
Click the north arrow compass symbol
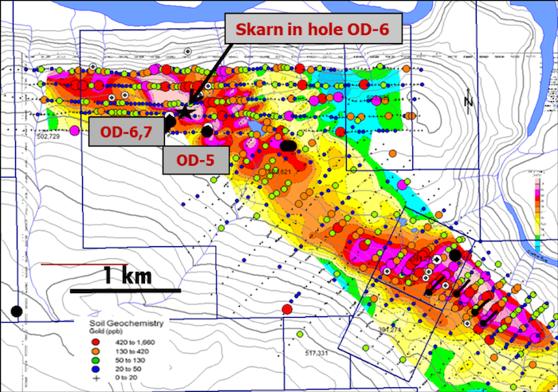tap(470, 102)
